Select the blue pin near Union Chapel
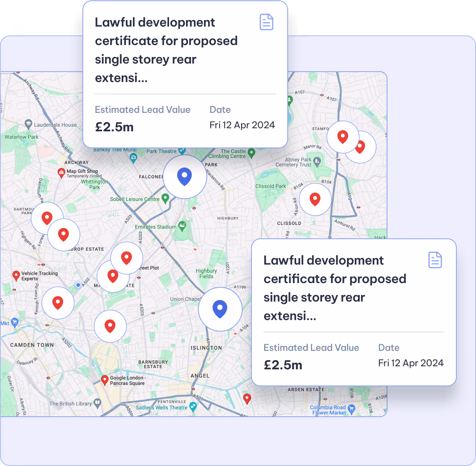 point(220,309)
